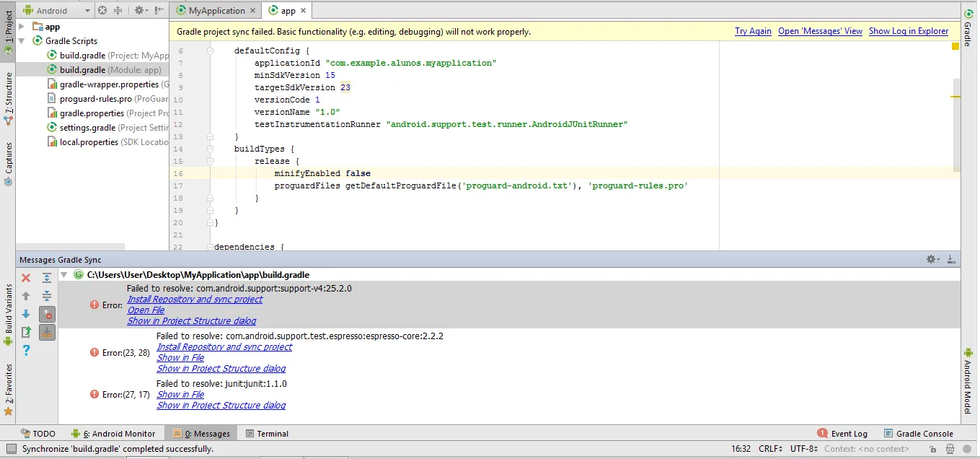Toggle autoscroll to source button in Messages
Viewport: 980px width, 459px height.
click(x=47, y=332)
